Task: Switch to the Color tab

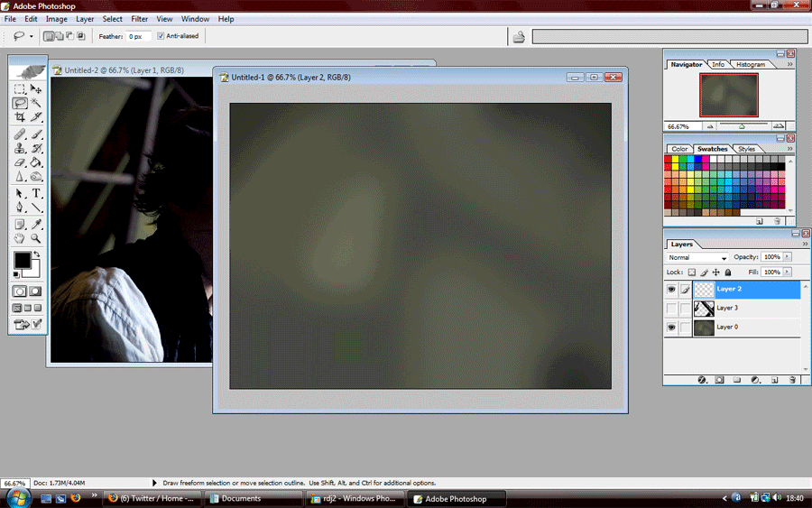Action: click(x=679, y=149)
